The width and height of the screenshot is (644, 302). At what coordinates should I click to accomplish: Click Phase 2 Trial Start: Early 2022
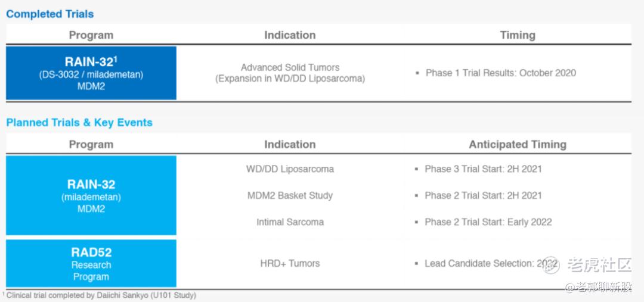(x=488, y=222)
